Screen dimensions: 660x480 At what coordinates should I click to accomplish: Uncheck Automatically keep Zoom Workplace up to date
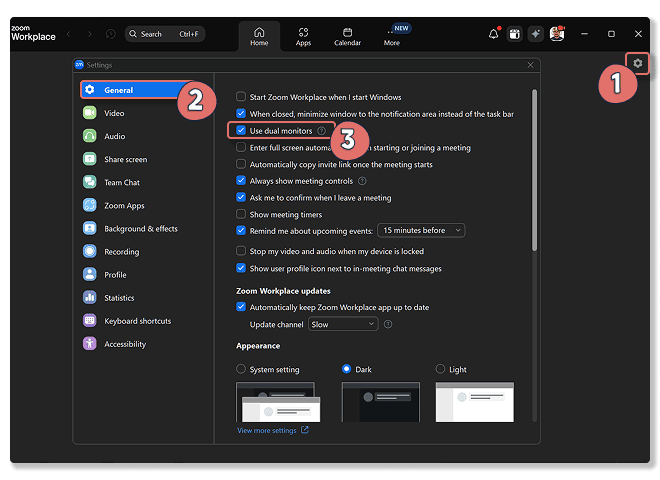(241, 307)
